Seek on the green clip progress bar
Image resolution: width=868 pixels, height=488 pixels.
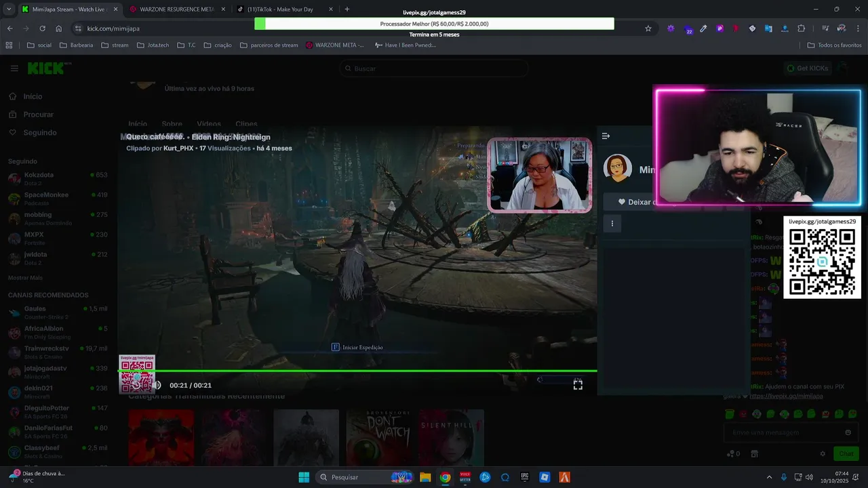coord(358,371)
